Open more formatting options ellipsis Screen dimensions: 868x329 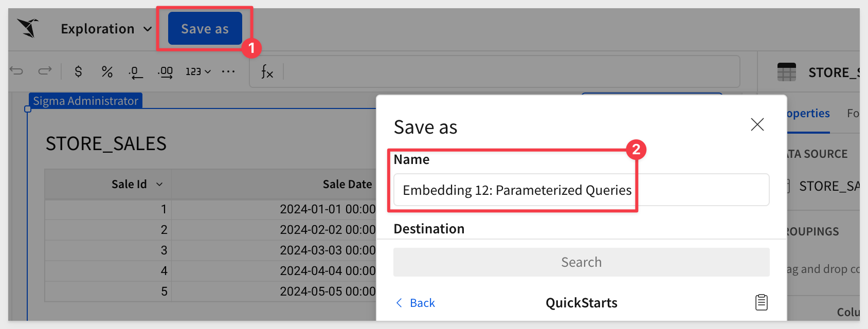(228, 71)
